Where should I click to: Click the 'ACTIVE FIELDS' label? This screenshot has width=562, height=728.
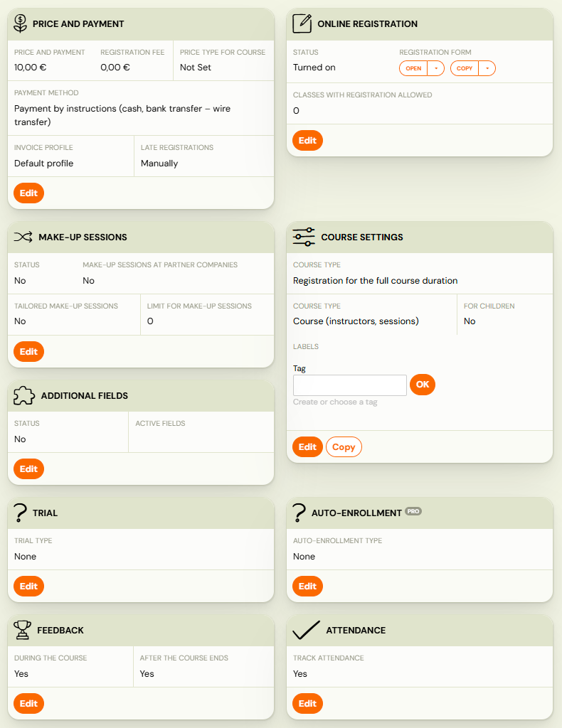[x=160, y=424]
